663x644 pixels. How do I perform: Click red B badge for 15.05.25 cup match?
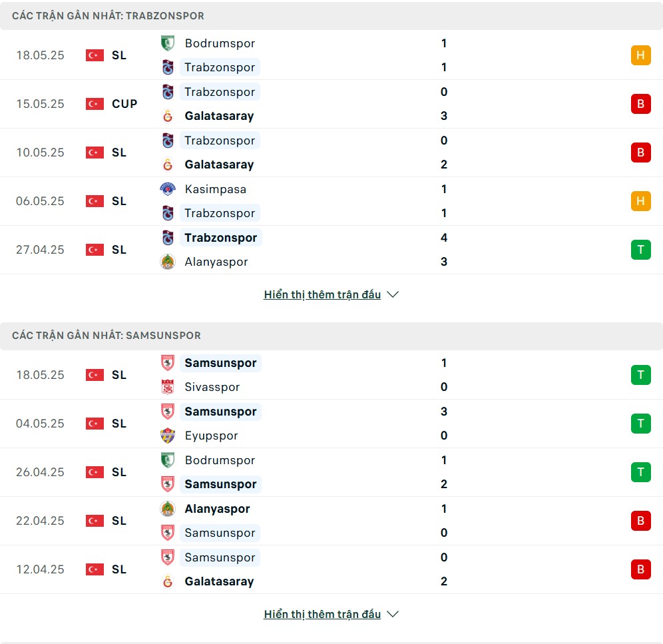pos(640,104)
